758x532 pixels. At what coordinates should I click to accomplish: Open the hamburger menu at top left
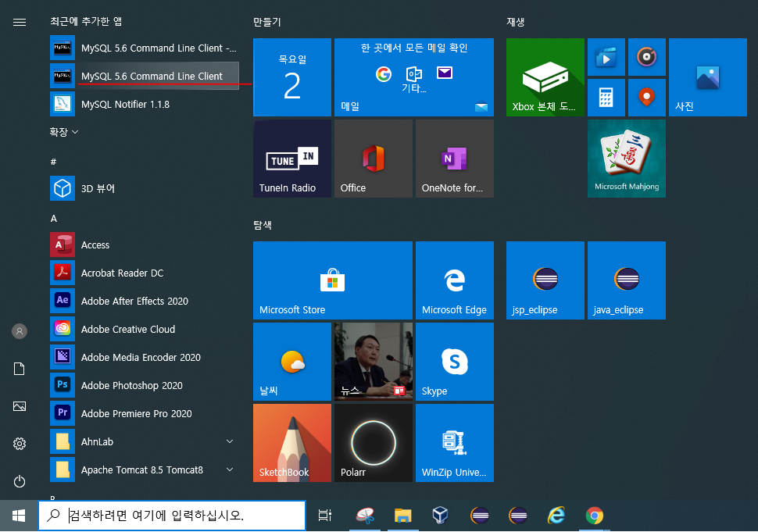pos(20,22)
